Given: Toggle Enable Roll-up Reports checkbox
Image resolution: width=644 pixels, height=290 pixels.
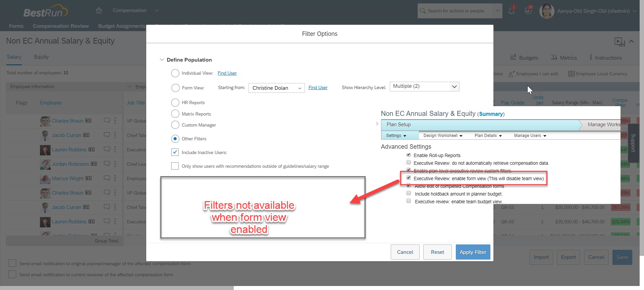Looking at the screenshot, I should [x=409, y=155].
